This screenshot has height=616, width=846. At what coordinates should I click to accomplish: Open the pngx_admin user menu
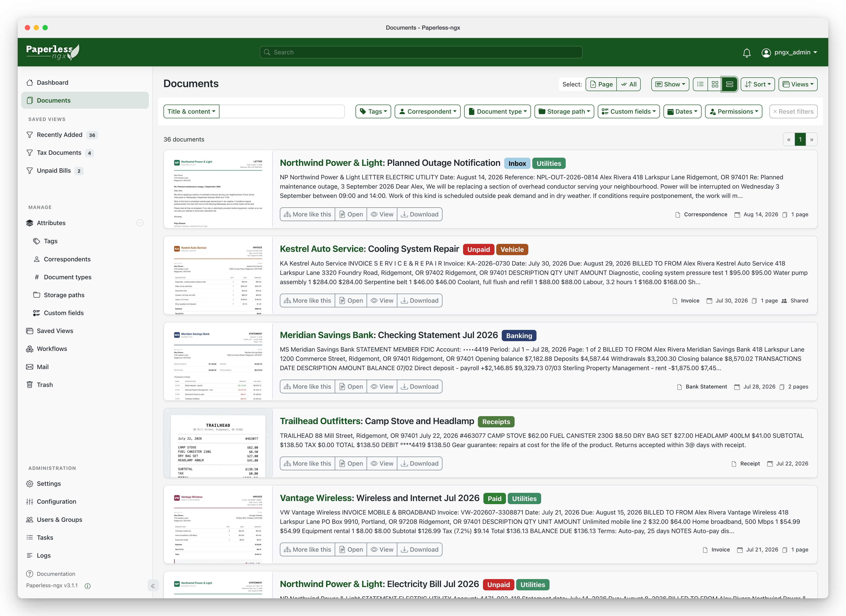coord(789,53)
